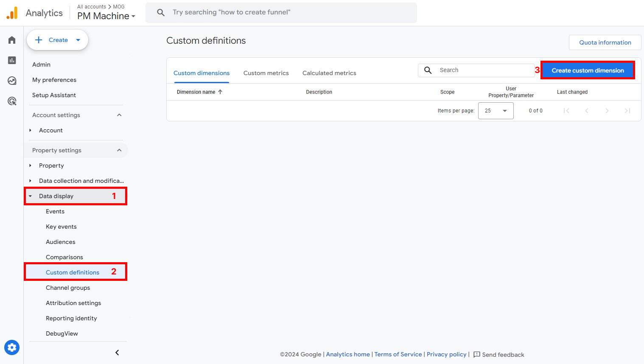Select DebugView in the sidebar

[x=62, y=333]
